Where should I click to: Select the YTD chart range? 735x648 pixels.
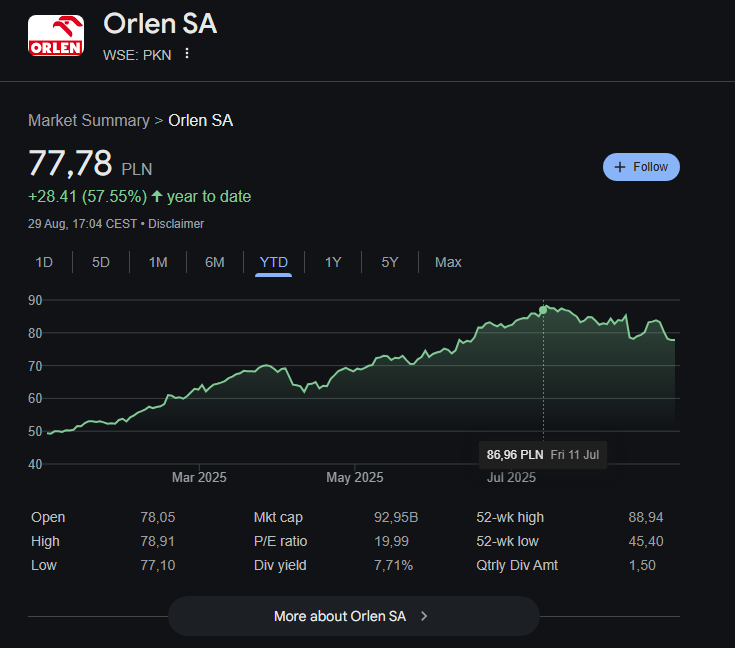[274, 262]
